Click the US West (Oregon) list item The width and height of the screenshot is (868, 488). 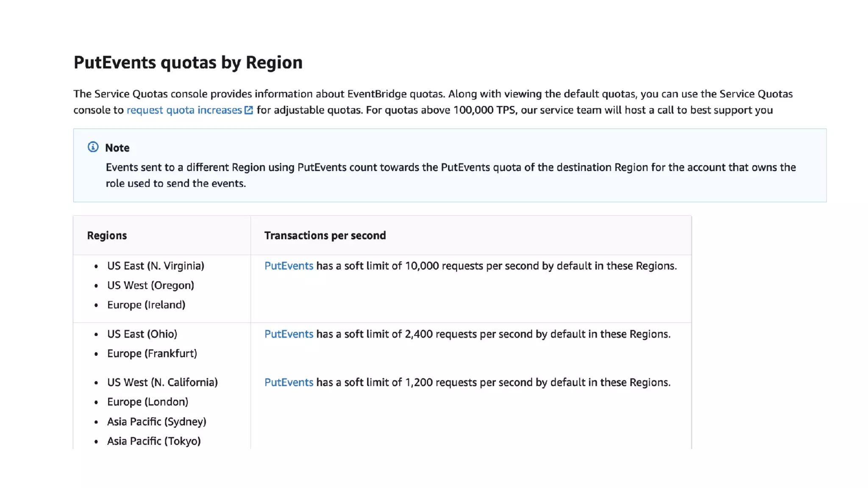point(150,285)
